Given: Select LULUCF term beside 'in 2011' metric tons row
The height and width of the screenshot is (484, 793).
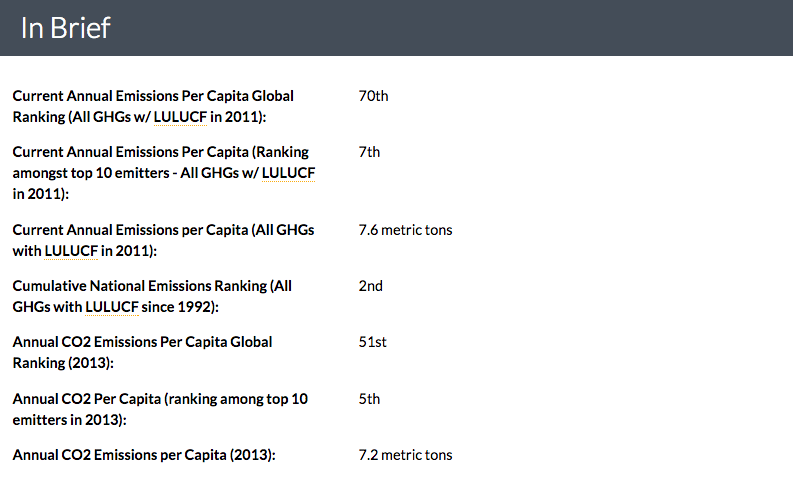Looking at the screenshot, I should coord(71,251).
